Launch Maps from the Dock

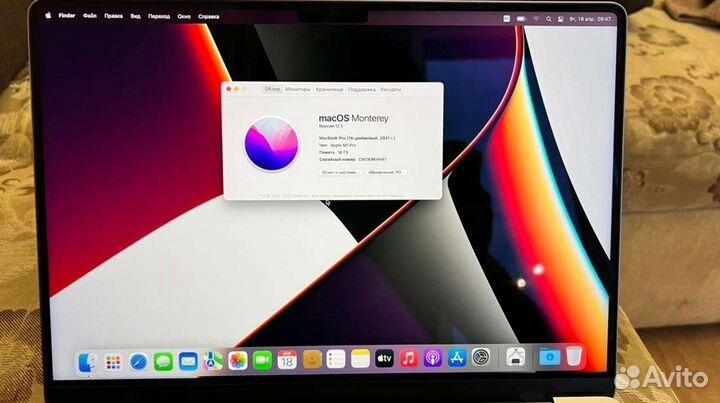click(213, 361)
